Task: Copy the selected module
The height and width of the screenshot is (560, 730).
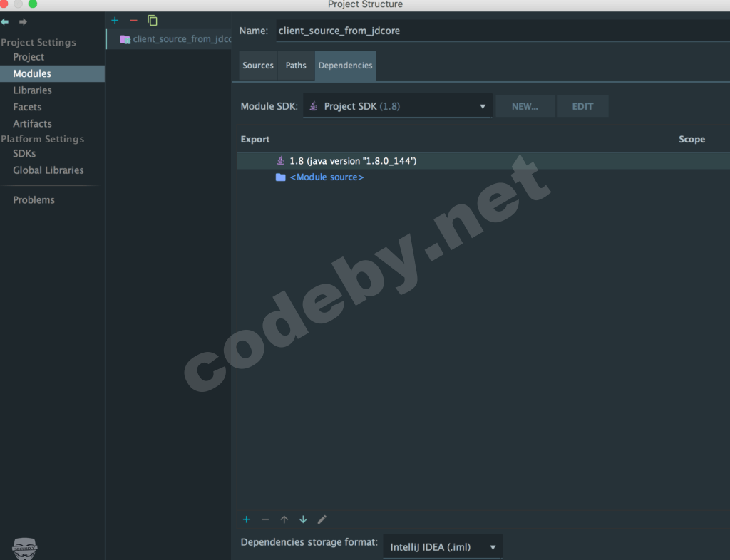Action: pyautogui.click(x=153, y=21)
